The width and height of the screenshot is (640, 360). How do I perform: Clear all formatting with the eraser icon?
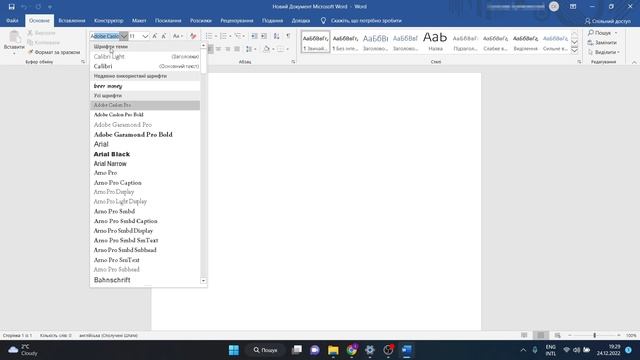(193, 36)
